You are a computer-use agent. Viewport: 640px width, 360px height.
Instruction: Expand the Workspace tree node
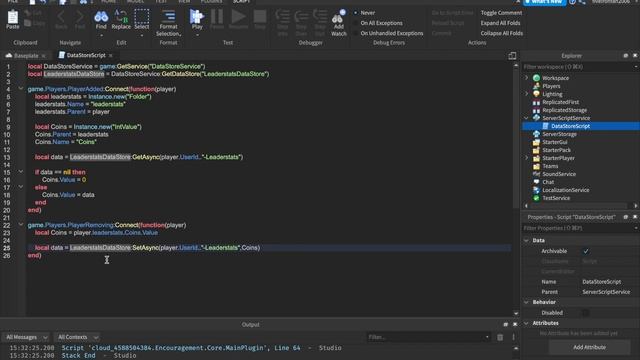point(527,78)
